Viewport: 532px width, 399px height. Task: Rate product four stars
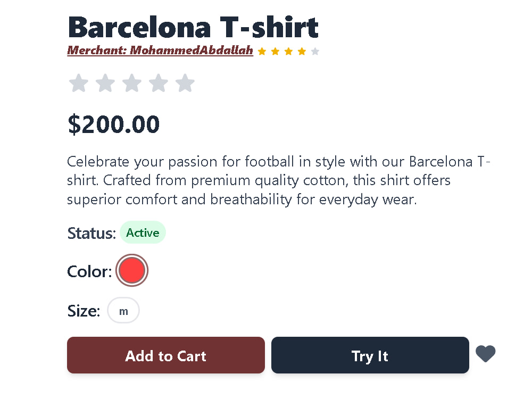[159, 83]
